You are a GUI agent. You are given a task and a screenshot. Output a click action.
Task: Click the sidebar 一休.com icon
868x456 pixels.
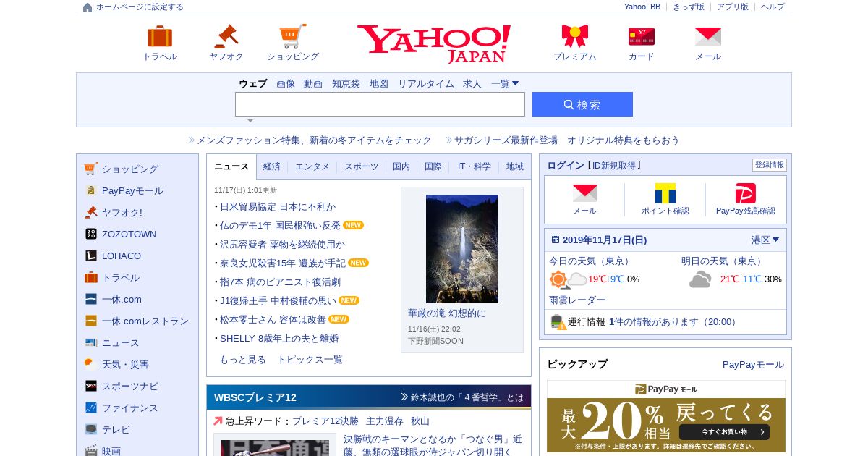[x=90, y=299]
